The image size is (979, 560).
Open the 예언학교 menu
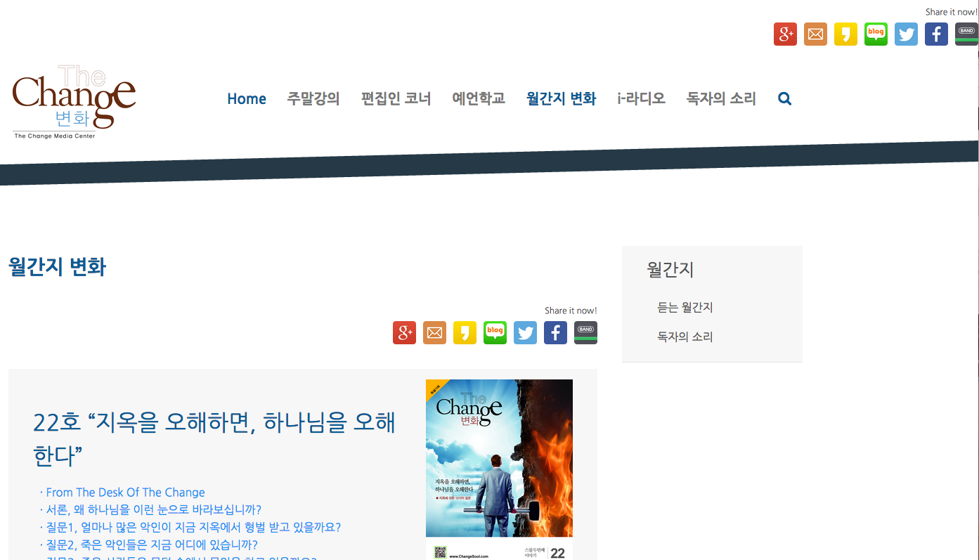(479, 99)
